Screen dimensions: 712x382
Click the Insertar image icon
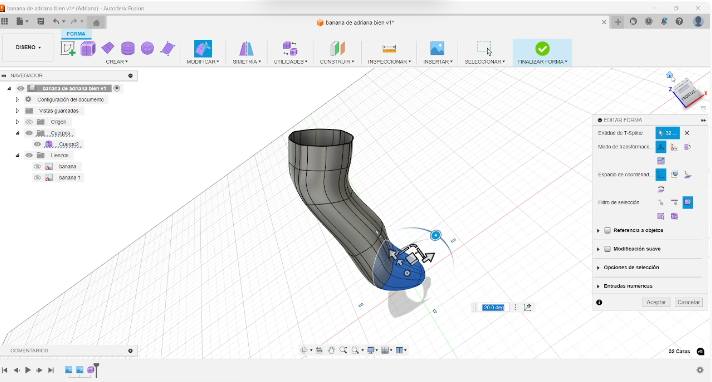[x=437, y=48]
